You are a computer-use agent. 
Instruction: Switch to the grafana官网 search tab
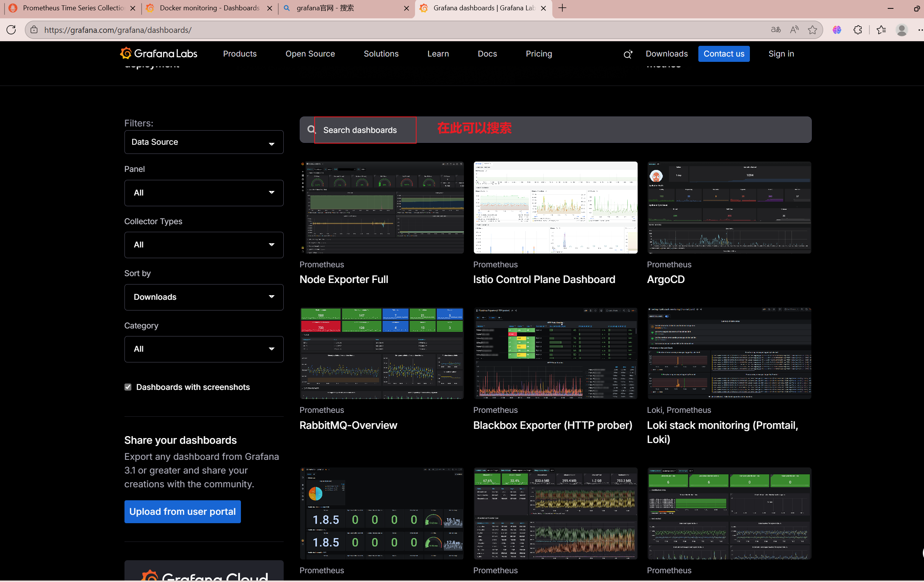(x=345, y=8)
